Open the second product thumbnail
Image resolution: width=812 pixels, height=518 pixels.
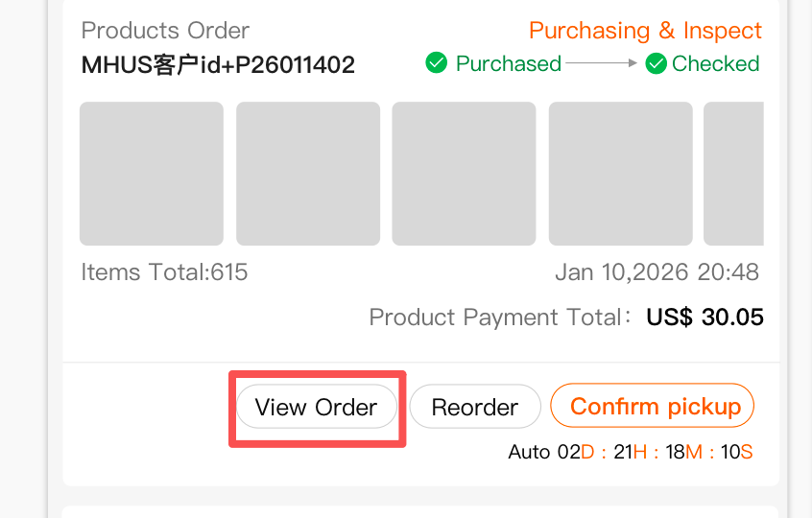tap(308, 174)
